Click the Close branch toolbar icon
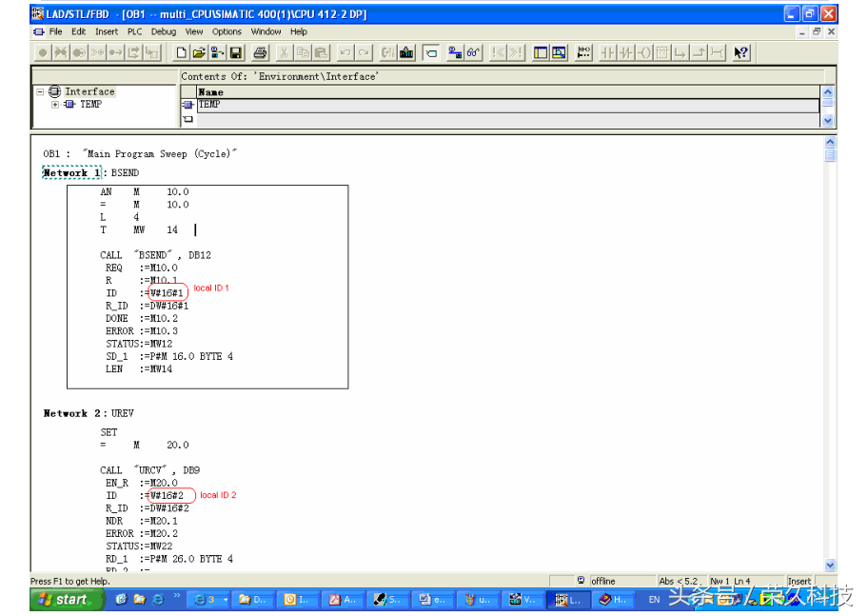Screen dimensions: 868x616 pos(699,52)
